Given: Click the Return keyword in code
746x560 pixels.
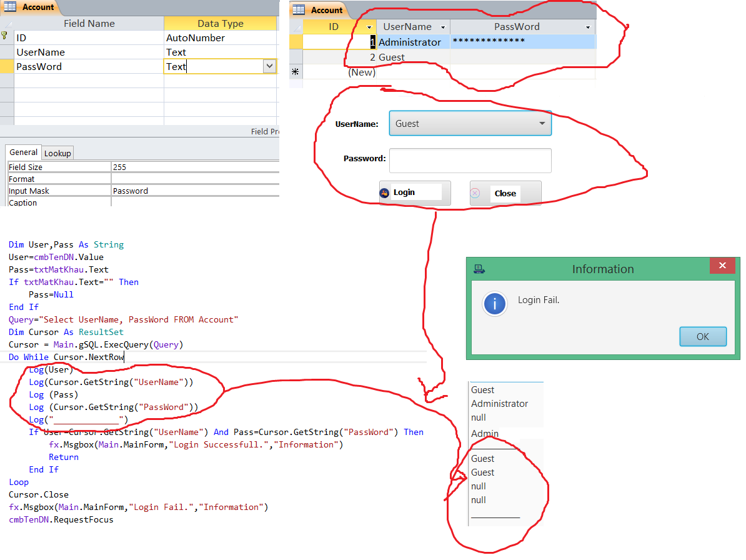Looking at the screenshot, I should click(x=64, y=457).
